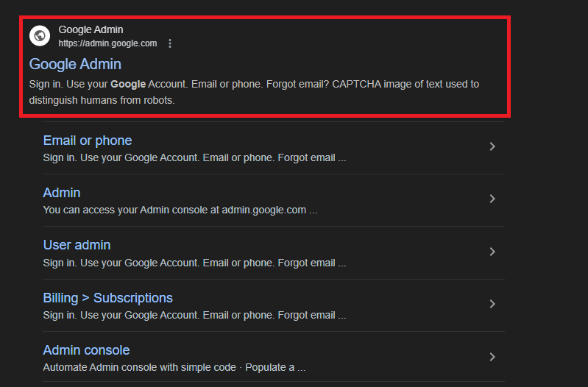Open the User admin sitelink
This screenshot has height=387, width=588.
click(77, 245)
